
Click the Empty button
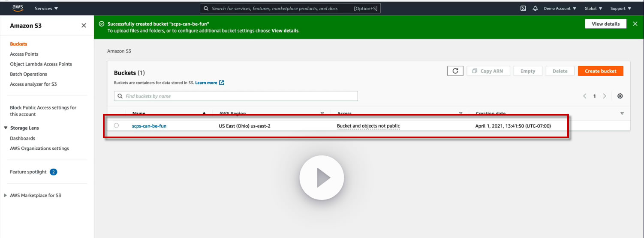pos(527,71)
